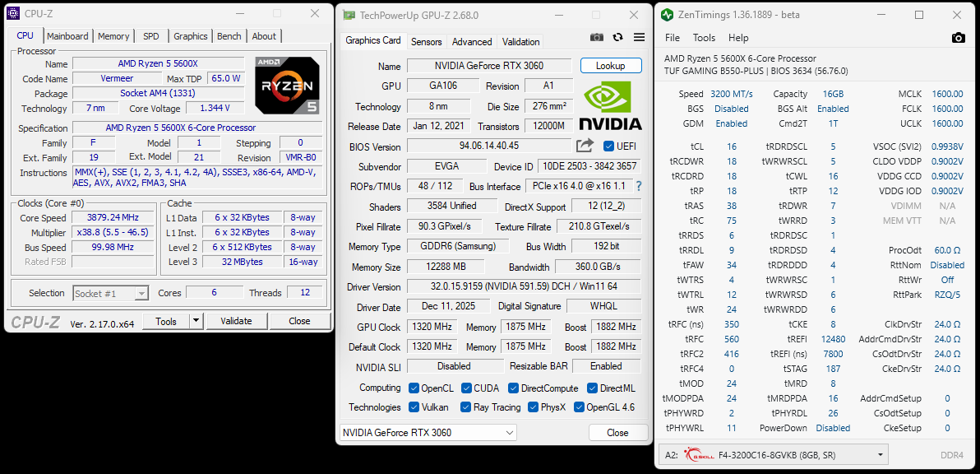
Task: Switch to the SPD tab in CPU-Z
Action: (x=150, y=36)
